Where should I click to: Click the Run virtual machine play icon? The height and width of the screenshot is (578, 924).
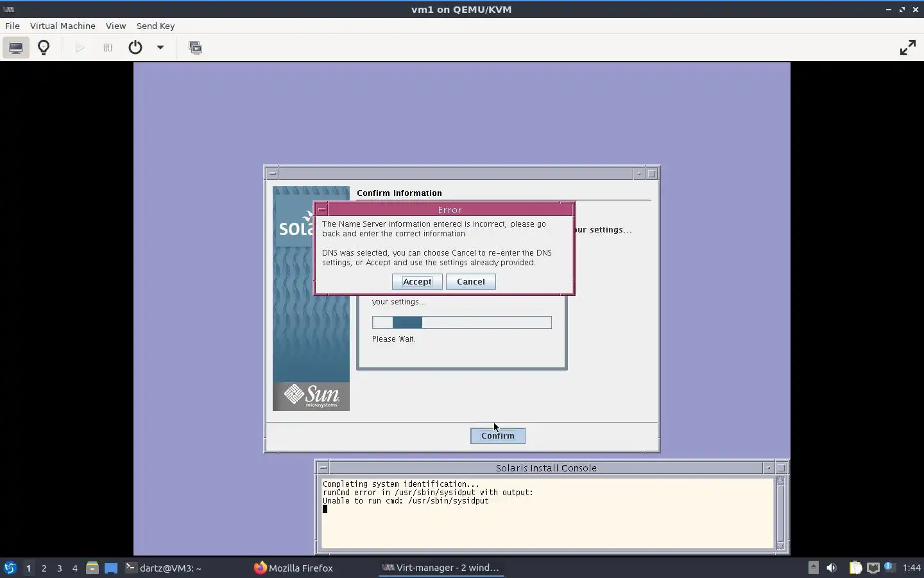click(x=80, y=48)
